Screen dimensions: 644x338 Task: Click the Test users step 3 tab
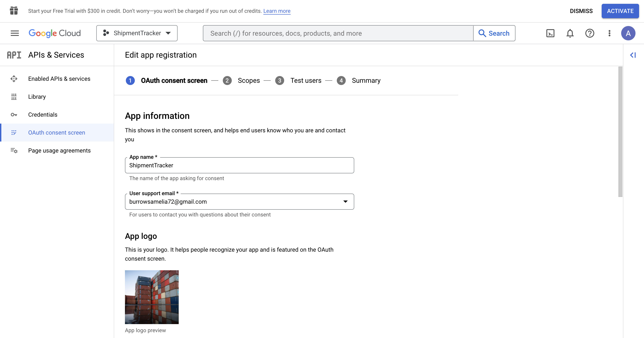pos(306,80)
